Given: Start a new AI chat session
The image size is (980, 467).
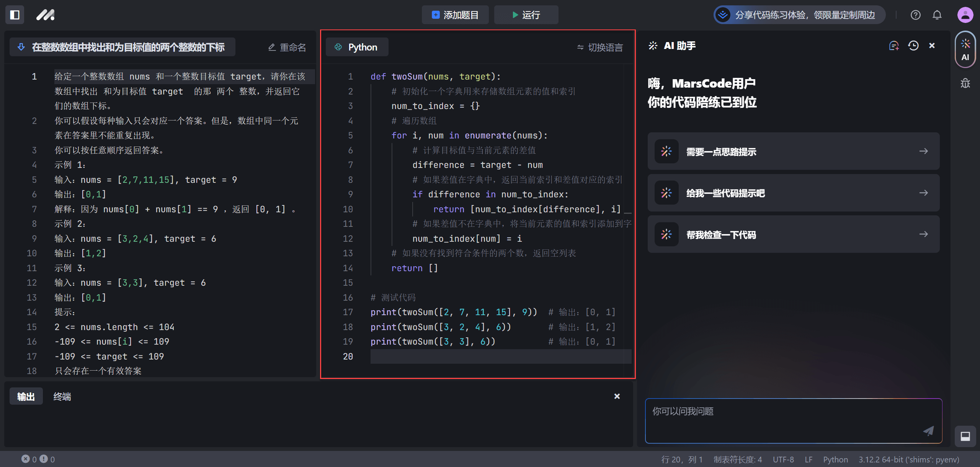Looking at the screenshot, I should coord(893,46).
